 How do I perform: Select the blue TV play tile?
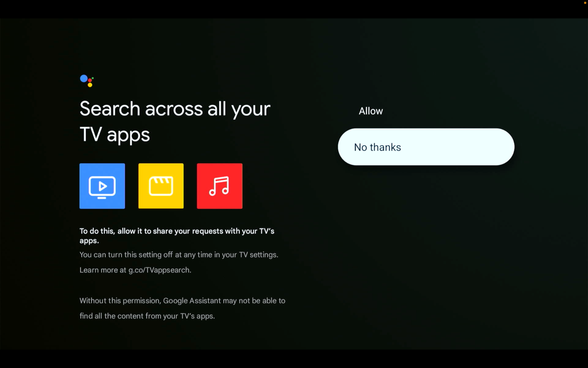point(102,186)
